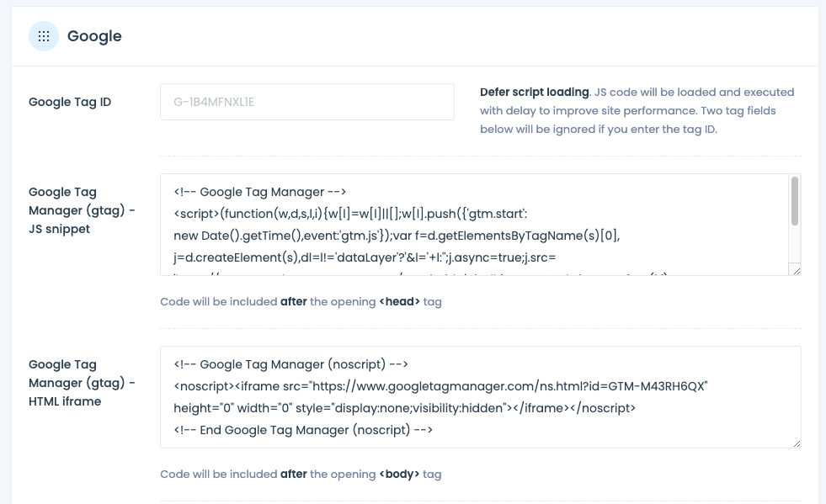Focus the Google Tag ID input field
826x504 pixels.
(x=307, y=102)
